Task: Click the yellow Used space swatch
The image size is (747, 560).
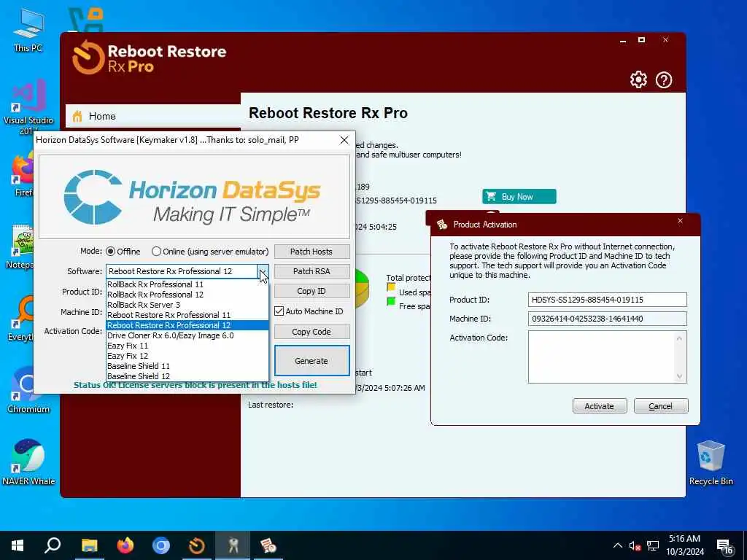Action: click(391, 287)
